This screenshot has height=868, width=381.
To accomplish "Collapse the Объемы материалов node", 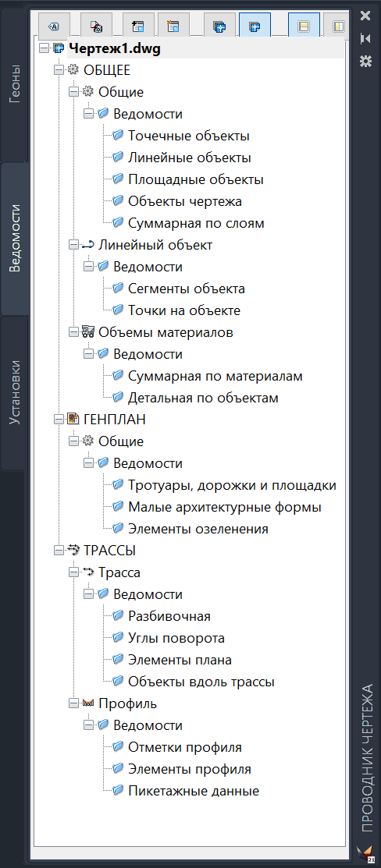I will [x=73, y=333].
